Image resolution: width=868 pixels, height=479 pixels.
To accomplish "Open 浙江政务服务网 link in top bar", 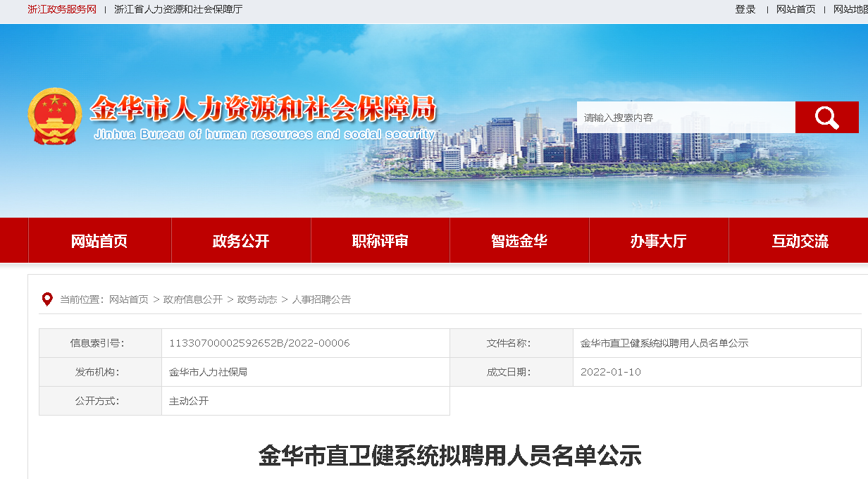I will click(62, 9).
